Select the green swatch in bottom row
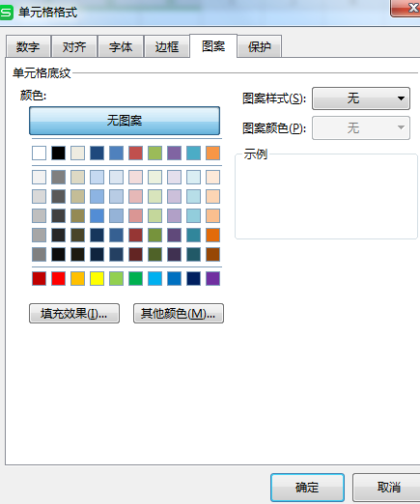The image size is (420, 504). [x=135, y=278]
